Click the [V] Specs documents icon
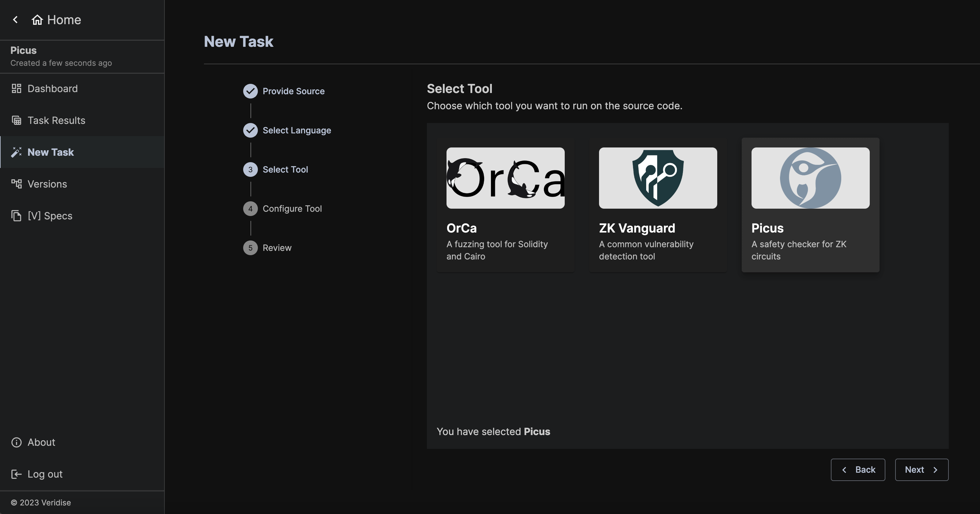Screen dimensions: 980x514 pos(16,216)
